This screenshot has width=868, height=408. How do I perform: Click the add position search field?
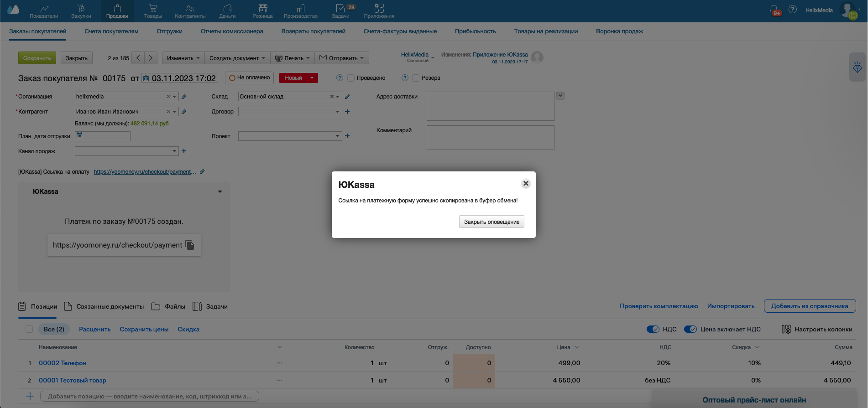tap(150, 396)
